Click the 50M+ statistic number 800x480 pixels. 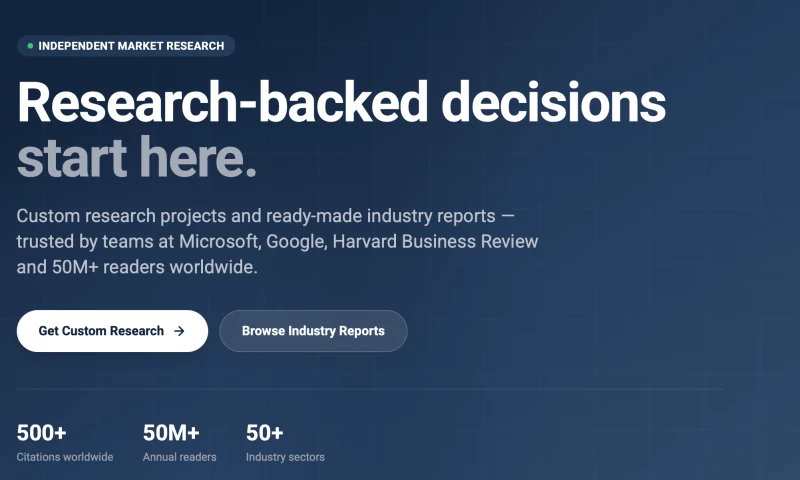[x=171, y=433]
